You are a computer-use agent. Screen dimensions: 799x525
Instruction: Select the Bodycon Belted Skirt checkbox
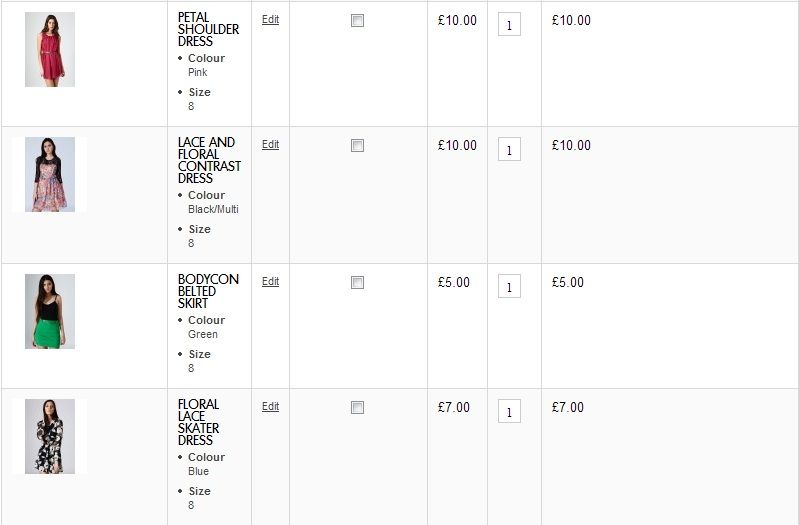(357, 282)
